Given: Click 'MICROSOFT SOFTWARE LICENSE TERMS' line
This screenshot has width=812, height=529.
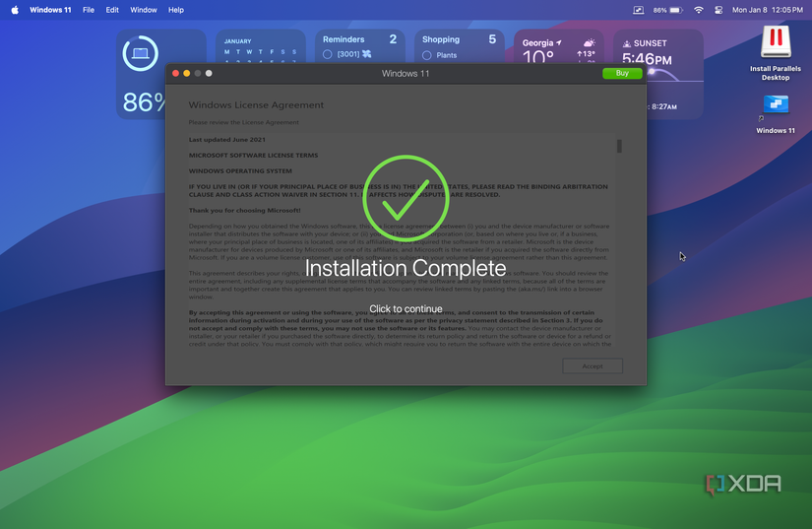Looking at the screenshot, I should [253, 155].
